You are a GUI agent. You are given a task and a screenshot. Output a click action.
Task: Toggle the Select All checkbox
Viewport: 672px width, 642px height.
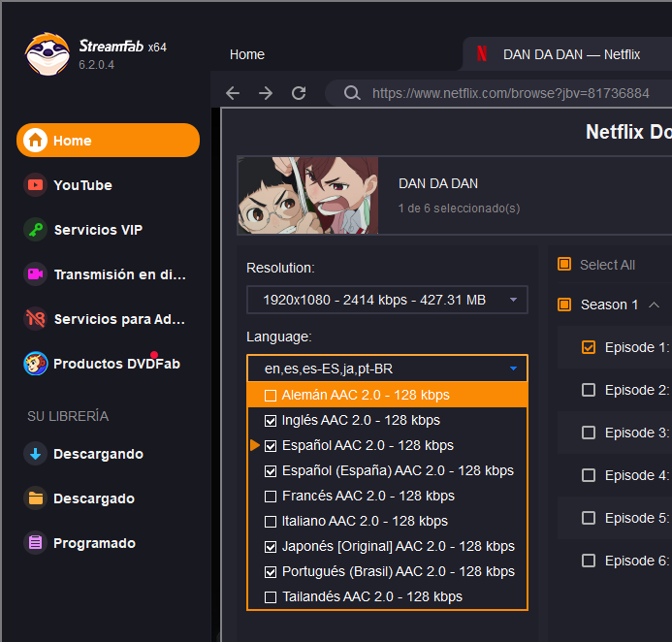(x=564, y=264)
